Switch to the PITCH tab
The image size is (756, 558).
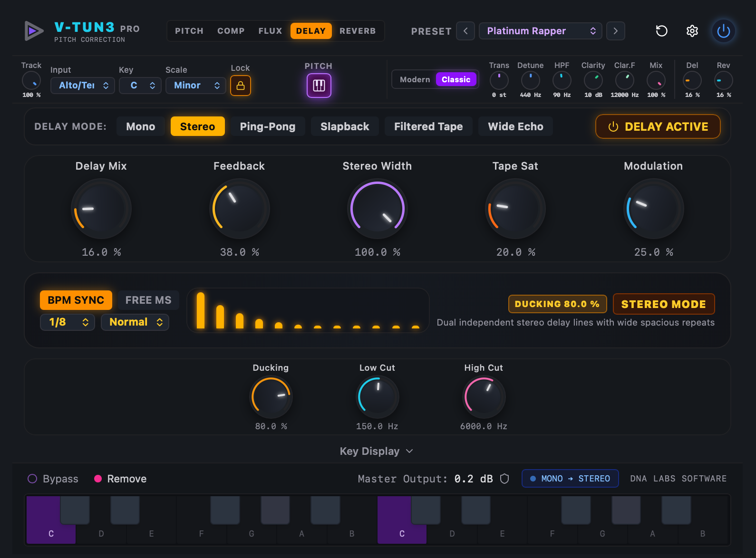pos(189,31)
